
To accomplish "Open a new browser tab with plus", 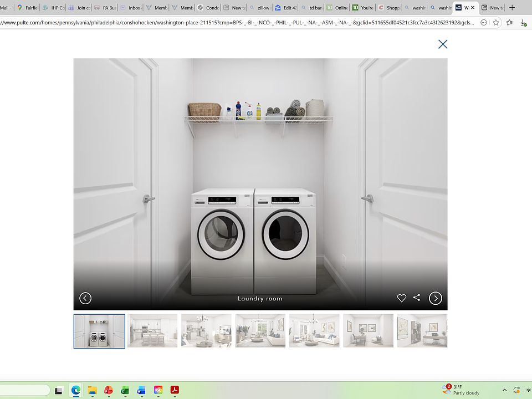I will pyautogui.click(x=512, y=7).
